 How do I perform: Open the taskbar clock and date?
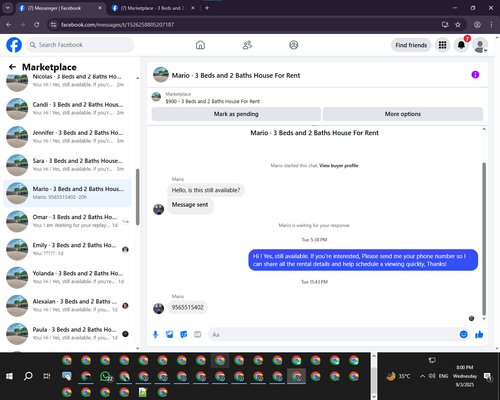tap(465, 376)
